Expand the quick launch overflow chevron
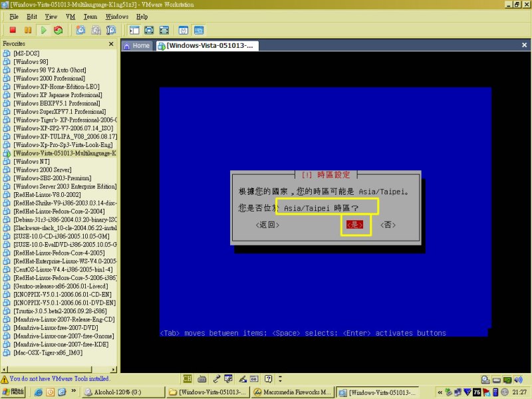Image resolution: width=532 pixels, height=399 pixels. pyautogui.click(x=73, y=391)
